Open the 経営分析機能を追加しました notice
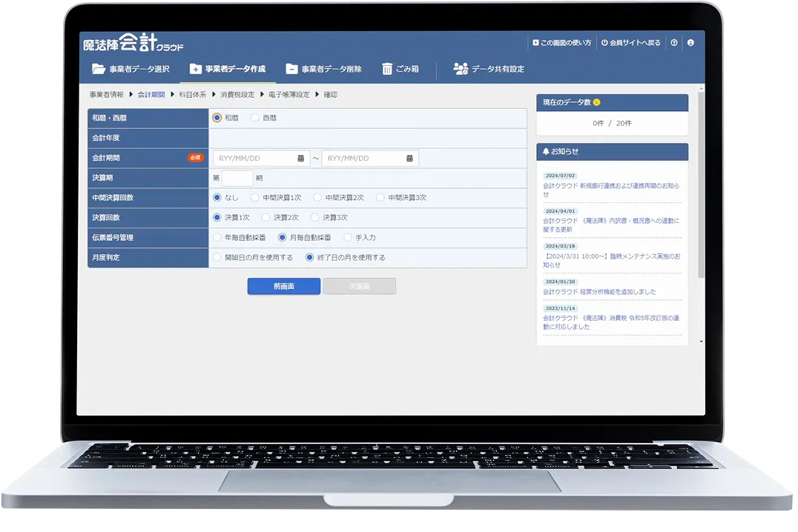 pos(599,292)
